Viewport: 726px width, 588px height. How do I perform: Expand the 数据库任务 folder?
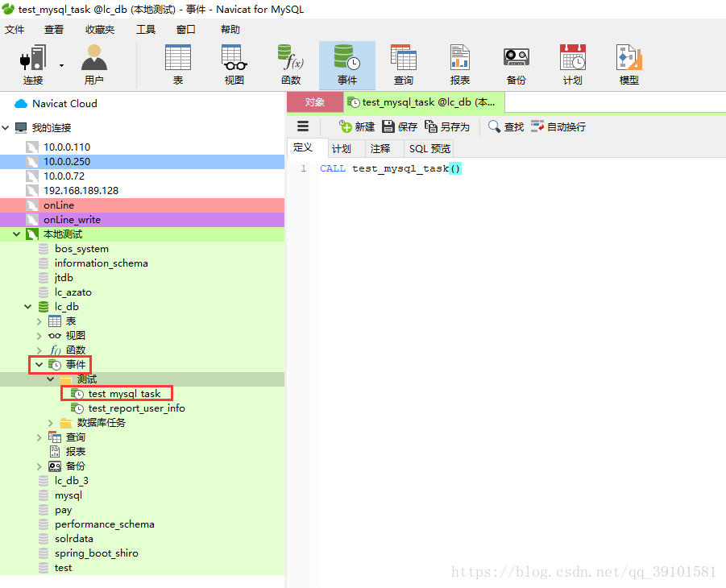[x=51, y=423]
